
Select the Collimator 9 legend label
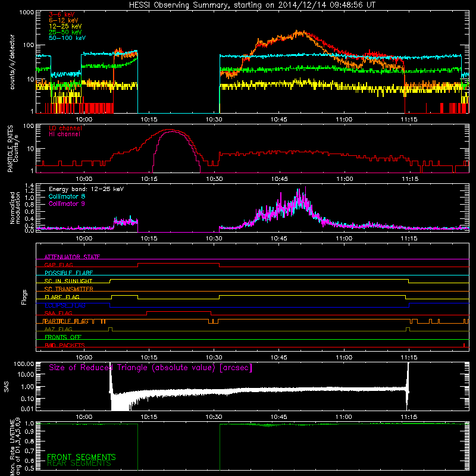[x=67, y=203]
